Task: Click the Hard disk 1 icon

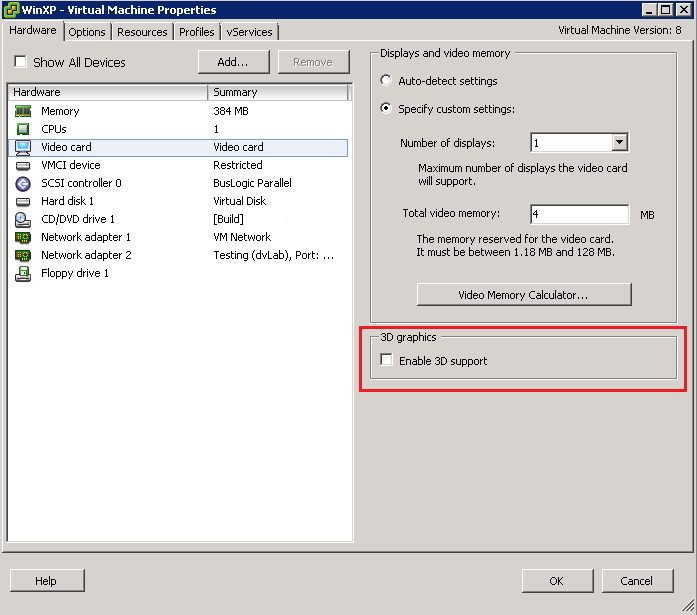Action: (23, 201)
